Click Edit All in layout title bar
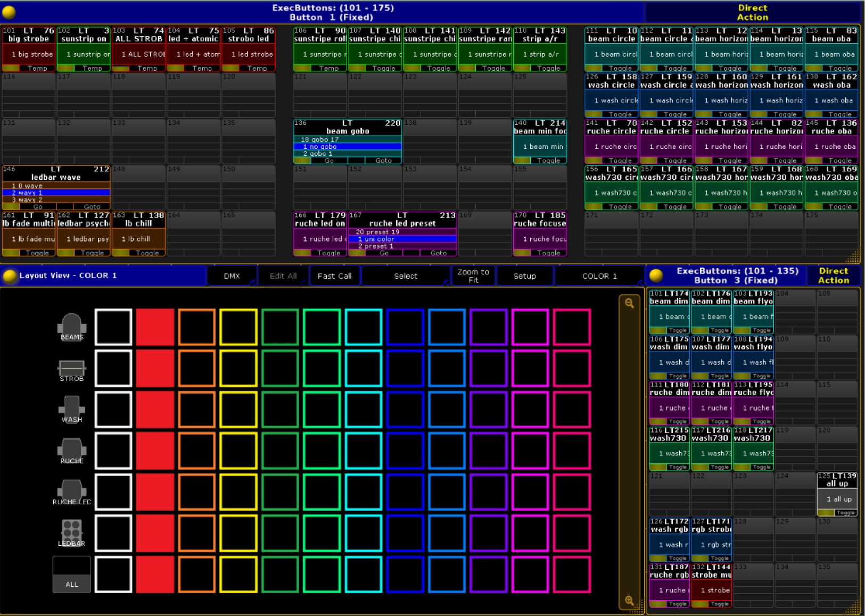The width and height of the screenshot is (865, 616). tap(283, 276)
